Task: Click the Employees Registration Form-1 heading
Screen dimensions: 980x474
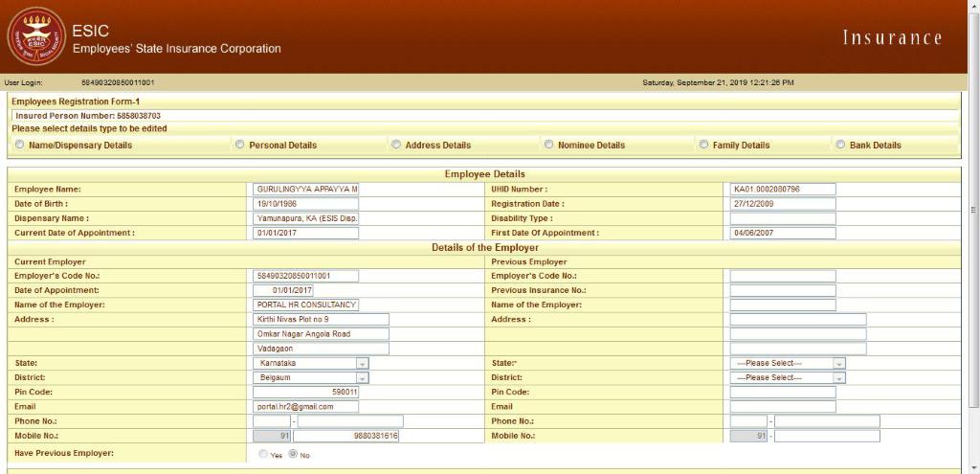Action: 75,102
